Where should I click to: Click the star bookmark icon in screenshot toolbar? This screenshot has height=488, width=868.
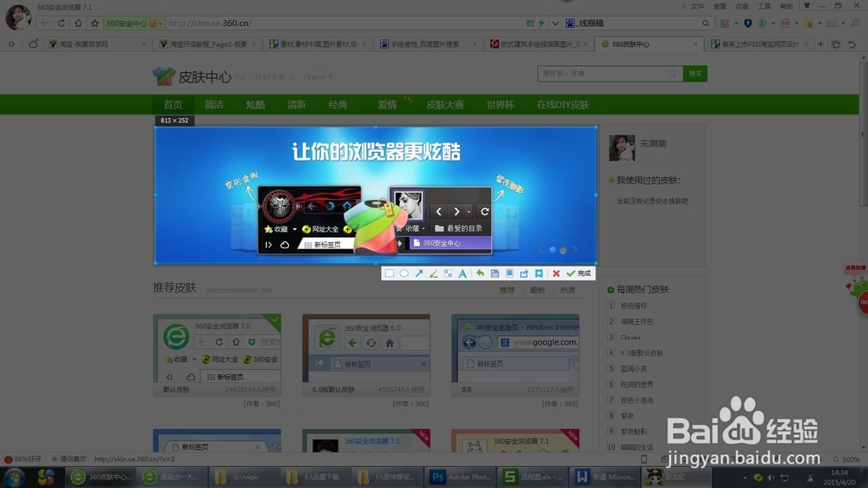point(539,274)
